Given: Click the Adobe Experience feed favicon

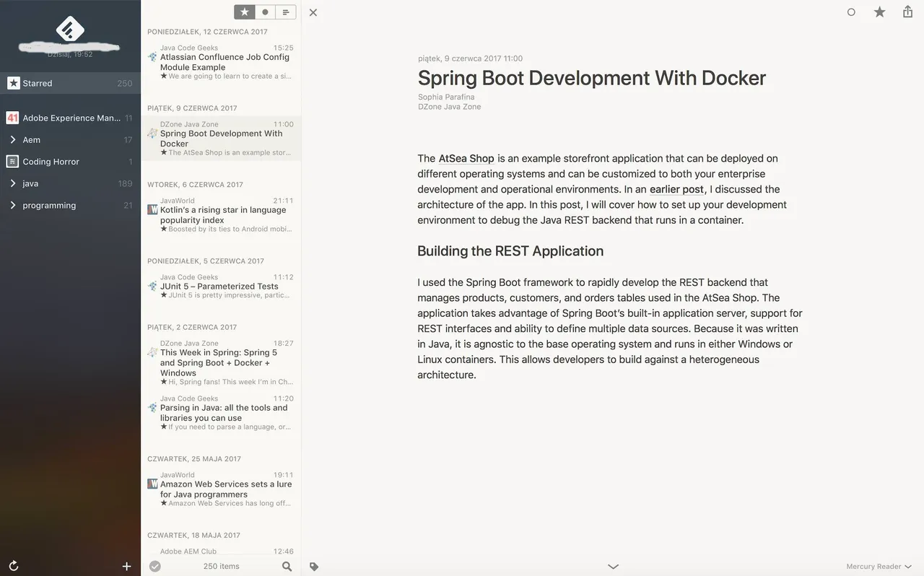Looking at the screenshot, I should pos(12,118).
